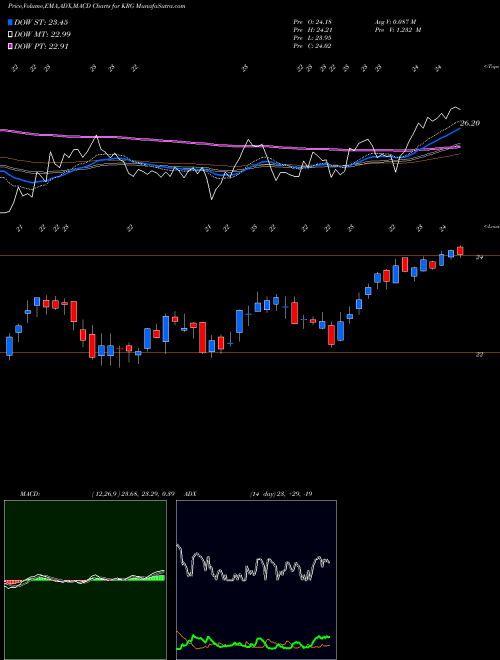Viewport: 500px width, 660px height.
Task: Select the 'DOW ST: 23.45' legend text
Action: [41, 22]
